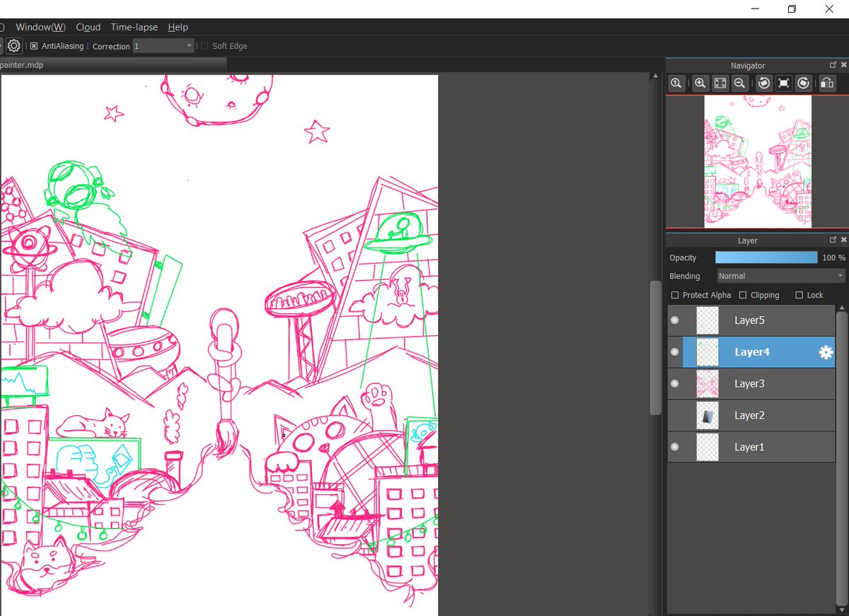
Task: Click Layer3 pink sketch thumbnail
Action: tap(707, 383)
